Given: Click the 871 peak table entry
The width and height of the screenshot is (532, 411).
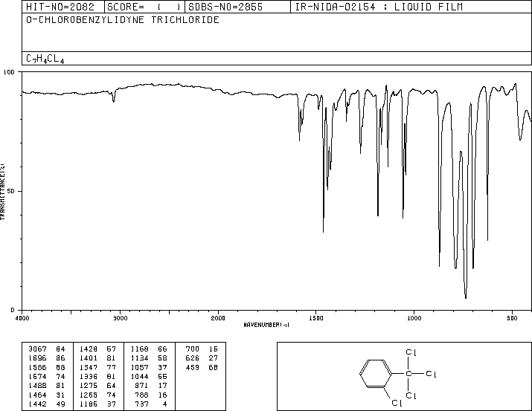Looking at the screenshot, I should (x=151, y=386).
